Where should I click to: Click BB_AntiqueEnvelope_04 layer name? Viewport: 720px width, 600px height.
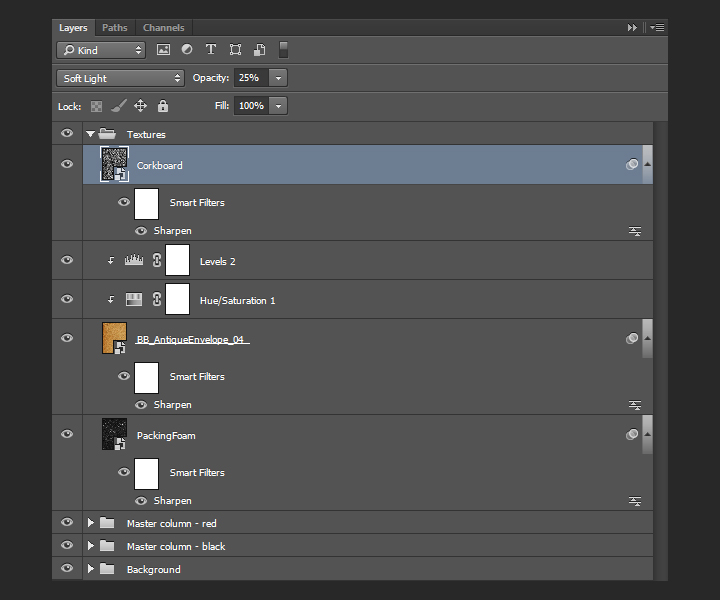pos(192,340)
